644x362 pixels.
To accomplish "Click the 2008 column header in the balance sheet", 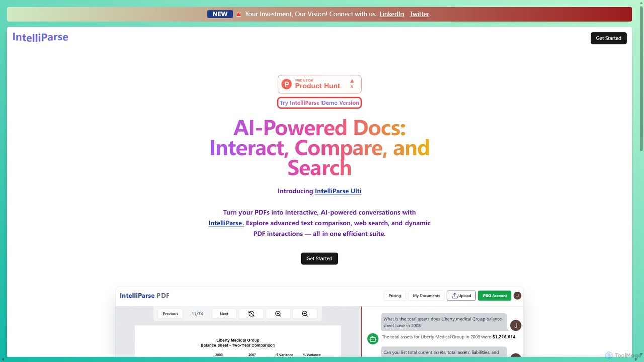I will tap(219, 355).
